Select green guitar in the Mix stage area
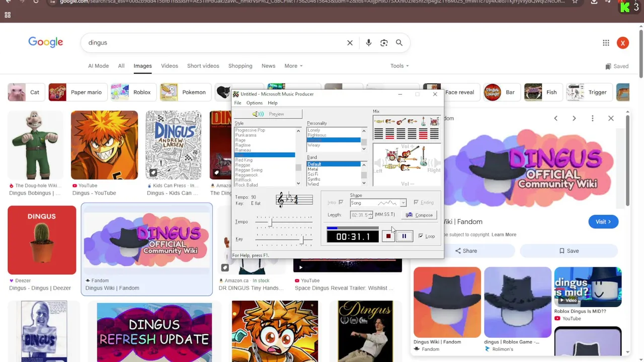Image resolution: width=644 pixels, height=362 pixels. (423, 156)
